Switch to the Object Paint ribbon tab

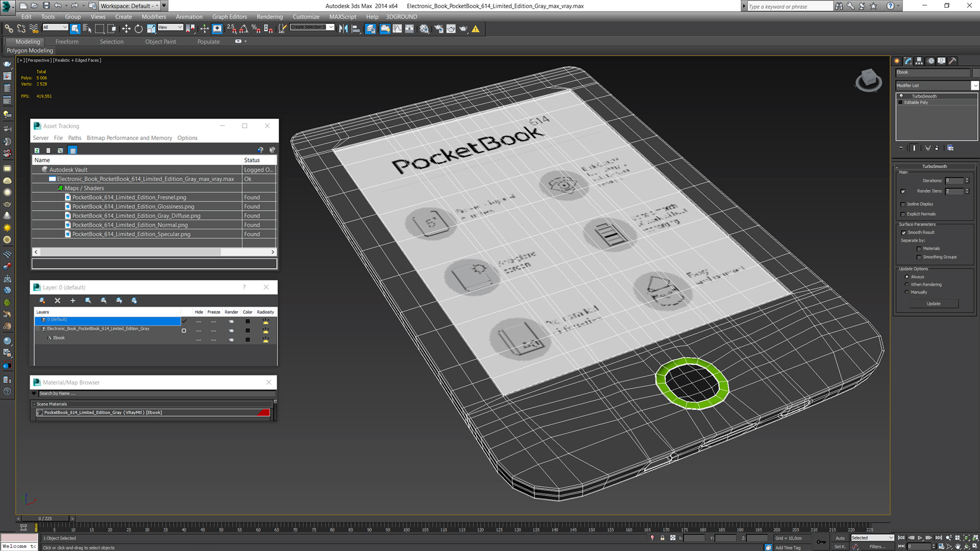pyautogui.click(x=160, y=42)
